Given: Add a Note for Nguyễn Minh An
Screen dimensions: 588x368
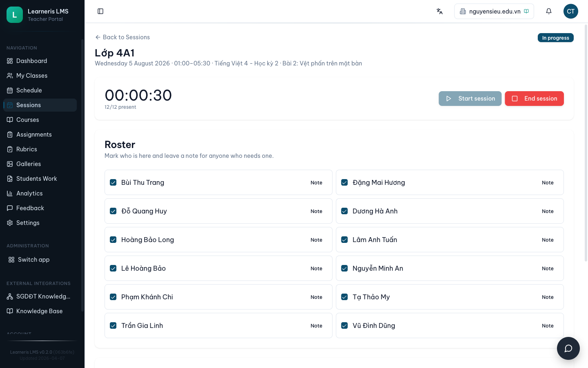Looking at the screenshot, I should tap(548, 269).
